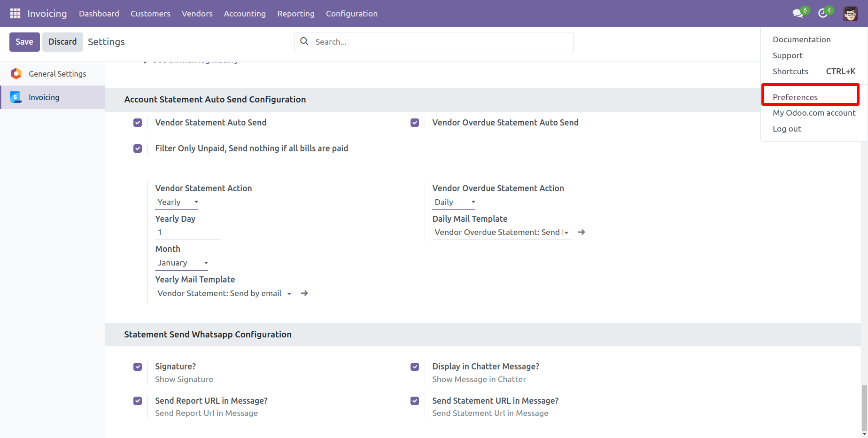Image resolution: width=868 pixels, height=438 pixels.
Task: Open Yearly Mail Template external link arrow
Action: tap(304, 293)
